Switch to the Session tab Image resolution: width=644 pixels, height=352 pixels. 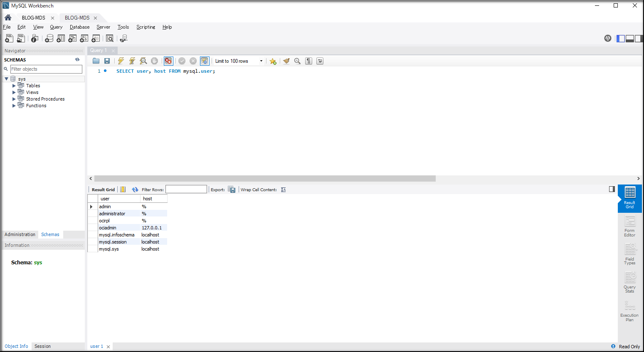(42, 346)
